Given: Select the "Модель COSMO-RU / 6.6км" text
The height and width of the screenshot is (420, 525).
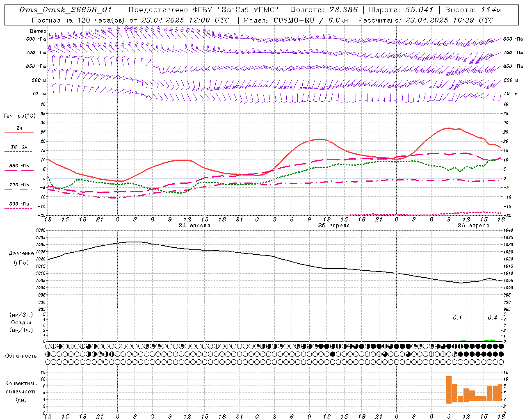Looking at the screenshot, I should coord(295,20).
